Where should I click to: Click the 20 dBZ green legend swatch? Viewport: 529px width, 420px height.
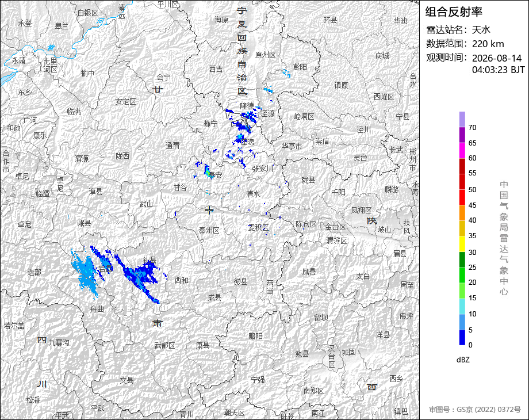tap(462, 275)
